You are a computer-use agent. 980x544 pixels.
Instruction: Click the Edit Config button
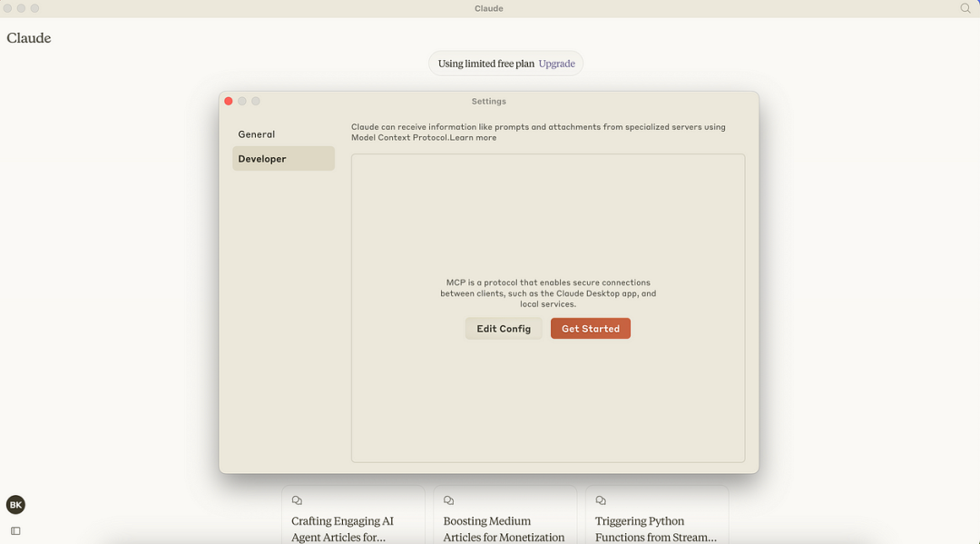point(504,328)
